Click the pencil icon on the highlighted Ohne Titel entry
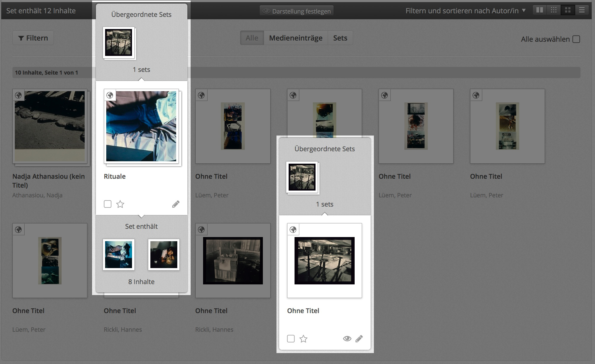The height and width of the screenshot is (364, 595). tap(359, 339)
